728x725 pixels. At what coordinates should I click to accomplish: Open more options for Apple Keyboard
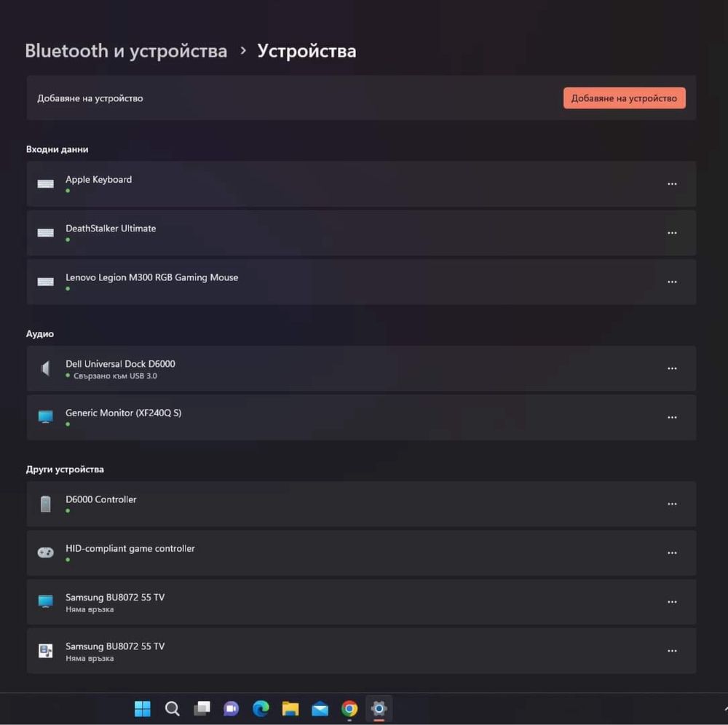click(672, 184)
